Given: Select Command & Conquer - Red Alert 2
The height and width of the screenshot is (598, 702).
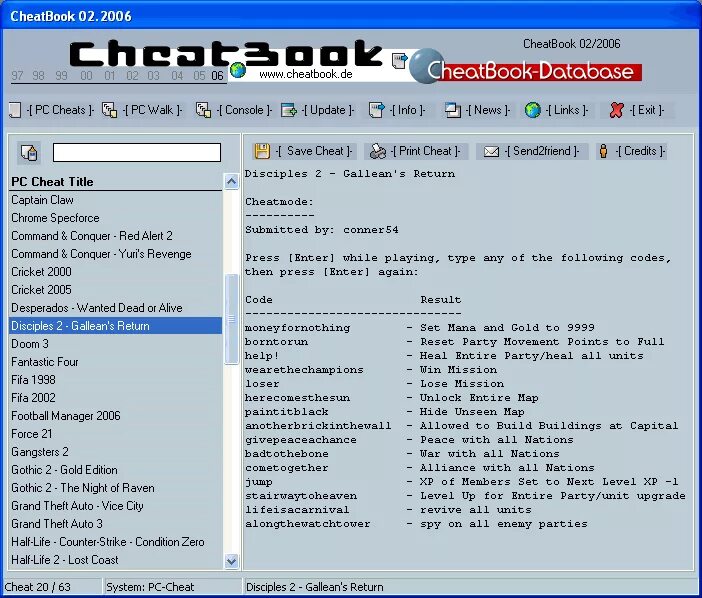Looking at the screenshot, I should [116, 236].
